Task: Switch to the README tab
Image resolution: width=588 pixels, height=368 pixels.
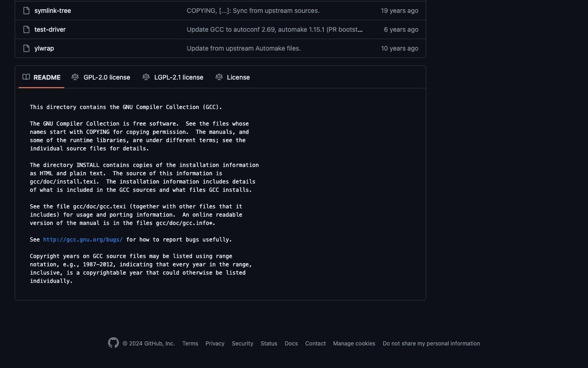Action: (41, 77)
